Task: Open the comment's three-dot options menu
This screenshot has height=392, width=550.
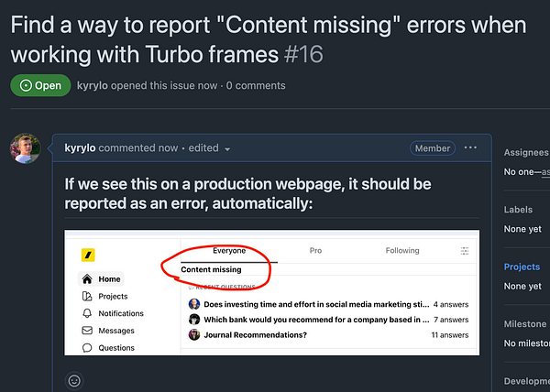Action: [470, 148]
